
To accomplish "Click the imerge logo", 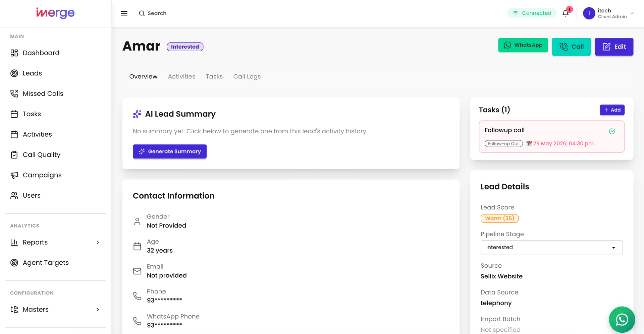I will pos(55,13).
